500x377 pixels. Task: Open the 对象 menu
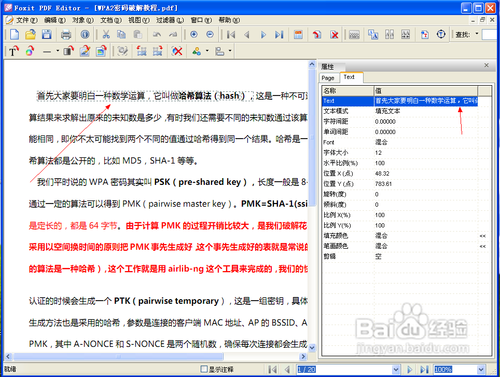click(83, 20)
